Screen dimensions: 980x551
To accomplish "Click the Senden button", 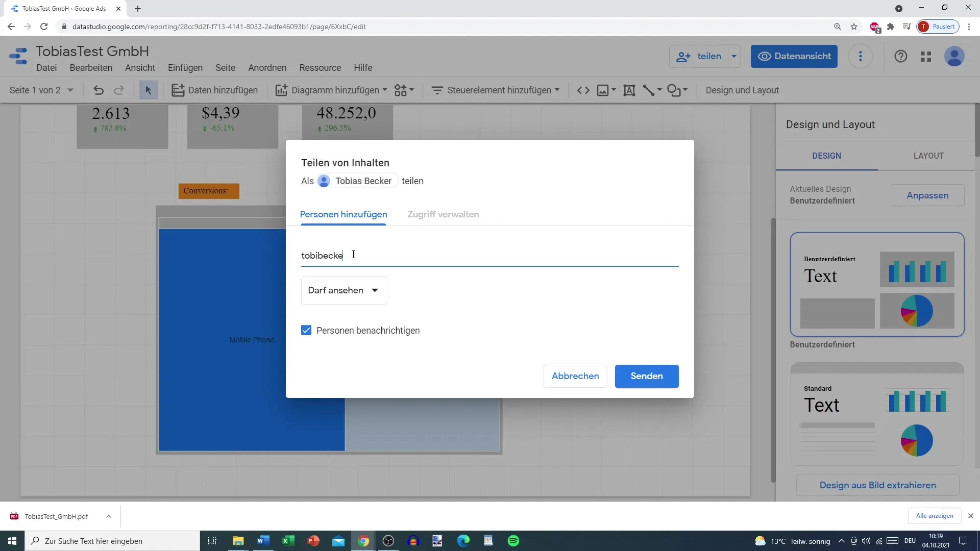I will [647, 376].
